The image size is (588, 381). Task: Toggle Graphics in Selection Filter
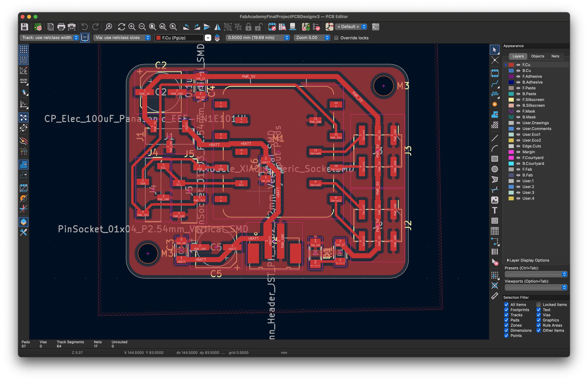coord(539,320)
